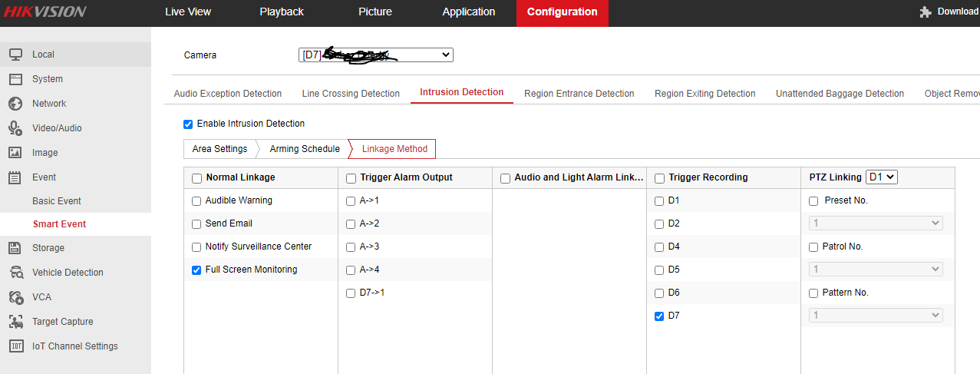Viewport: 980px width, 374px height.
Task: Enable the Audible Warning checkbox
Action: pyautogui.click(x=196, y=201)
